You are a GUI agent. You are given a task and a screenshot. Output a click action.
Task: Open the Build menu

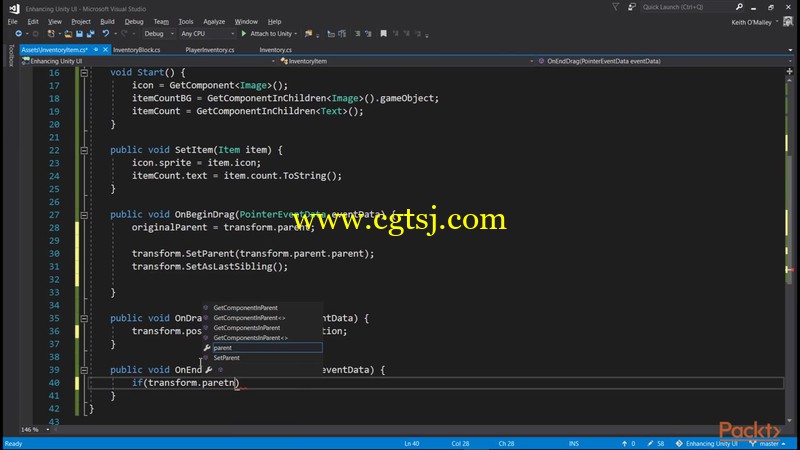[107, 21]
